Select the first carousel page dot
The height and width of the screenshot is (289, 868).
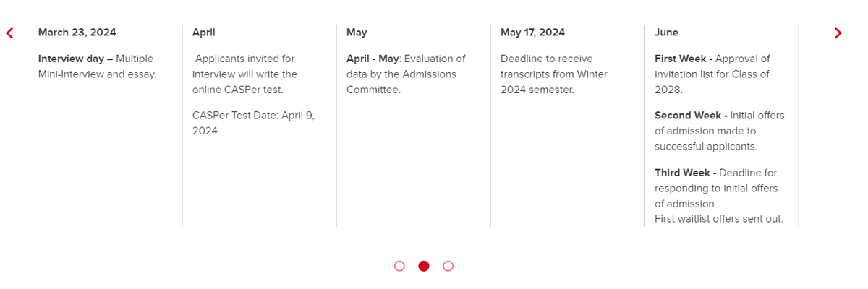pyautogui.click(x=400, y=266)
